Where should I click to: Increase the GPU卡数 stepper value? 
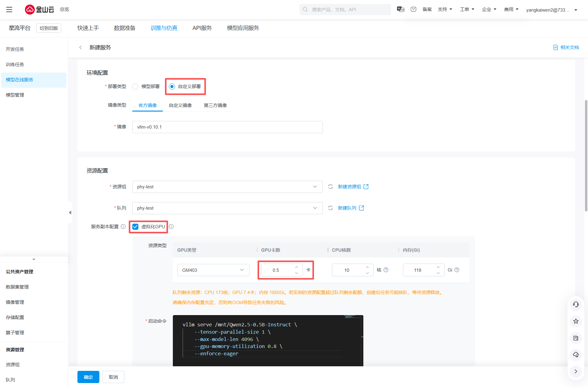pyautogui.click(x=296, y=267)
